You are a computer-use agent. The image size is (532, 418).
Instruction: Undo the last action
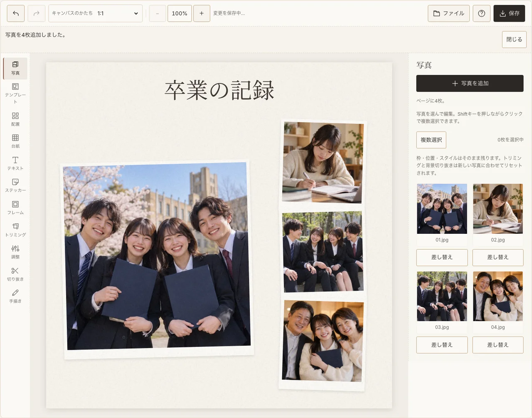pyautogui.click(x=16, y=13)
